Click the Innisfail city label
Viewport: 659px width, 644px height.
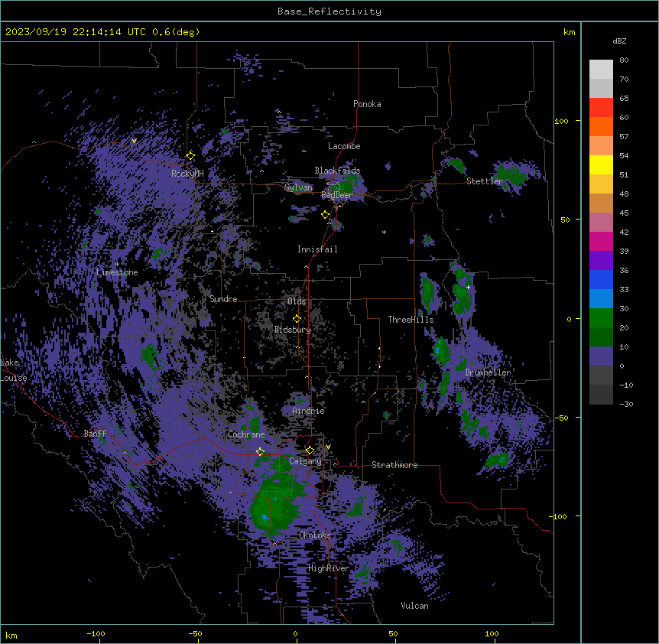click(317, 249)
